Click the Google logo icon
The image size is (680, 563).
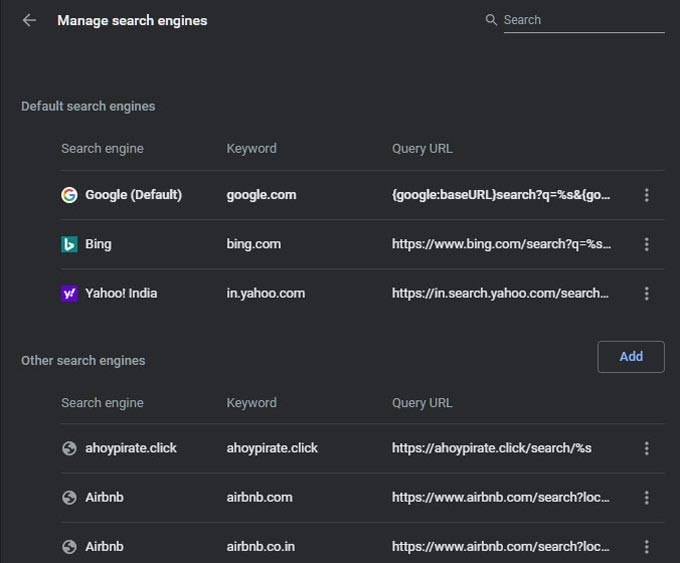(69, 195)
